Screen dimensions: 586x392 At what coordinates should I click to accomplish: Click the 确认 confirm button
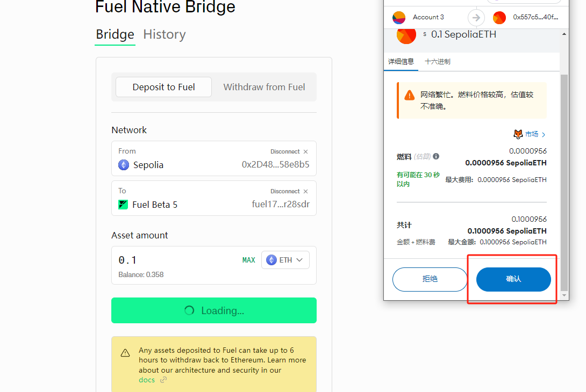click(513, 279)
